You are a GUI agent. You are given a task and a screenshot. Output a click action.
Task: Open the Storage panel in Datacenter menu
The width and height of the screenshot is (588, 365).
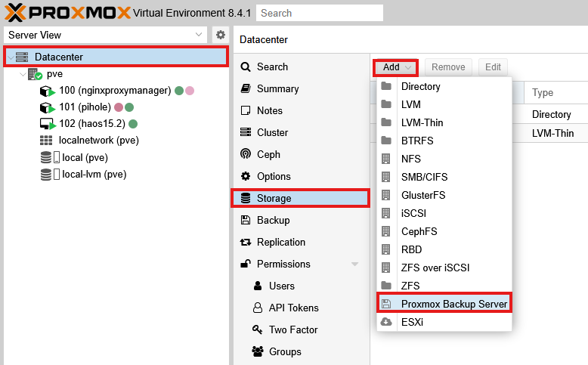pos(300,198)
